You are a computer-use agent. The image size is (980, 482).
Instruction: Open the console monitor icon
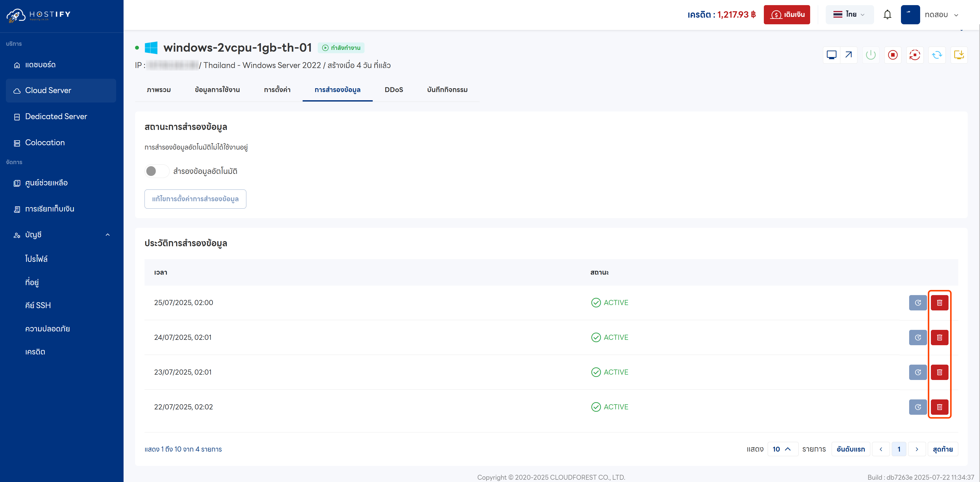click(x=831, y=55)
